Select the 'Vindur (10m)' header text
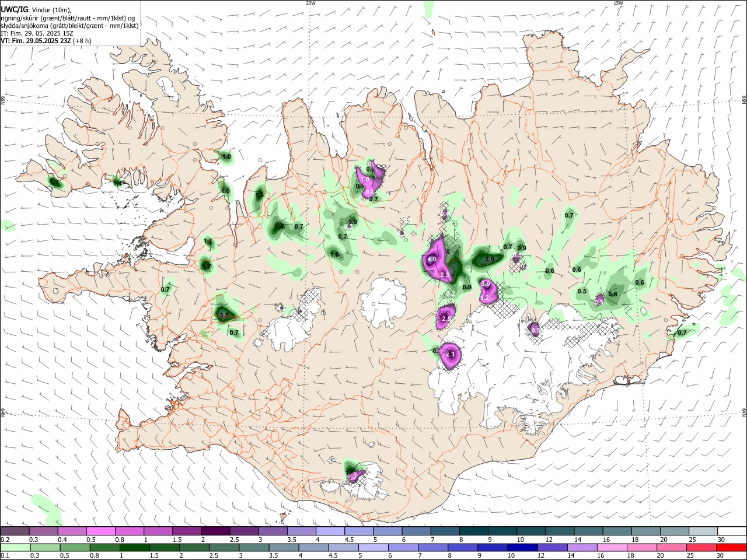This screenshot has height=560, width=747. (50, 10)
